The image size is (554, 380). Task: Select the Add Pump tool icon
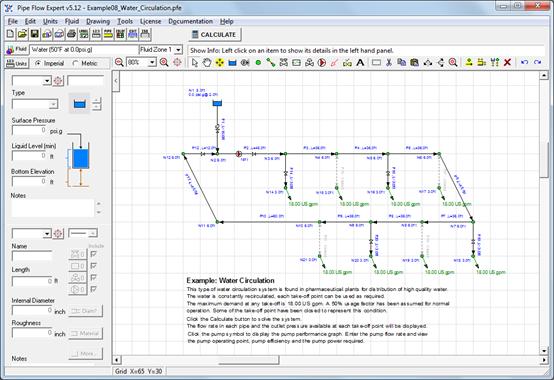[322, 63]
